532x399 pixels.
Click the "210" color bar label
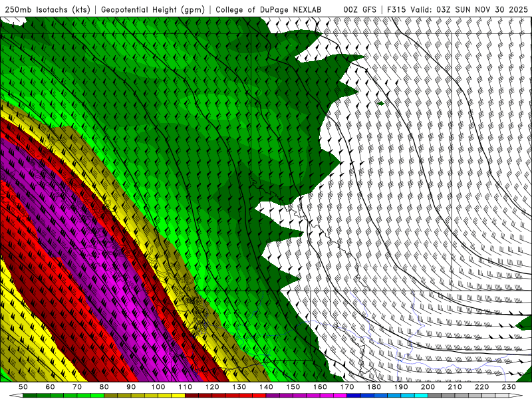click(x=455, y=387)
